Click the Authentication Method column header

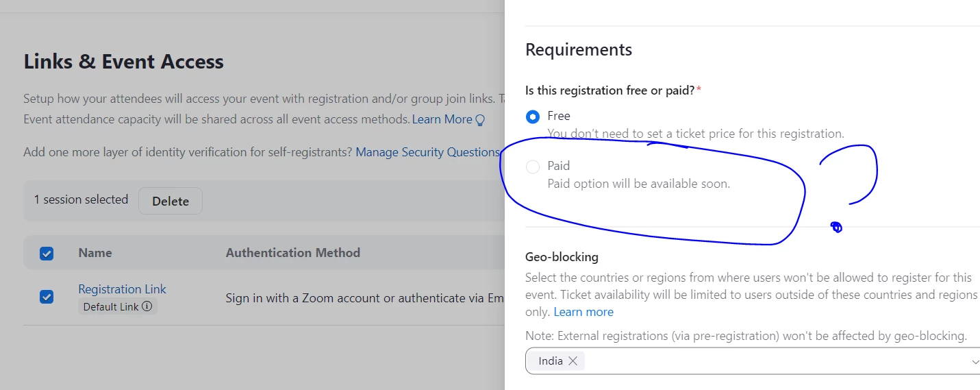tap(293, 253)
